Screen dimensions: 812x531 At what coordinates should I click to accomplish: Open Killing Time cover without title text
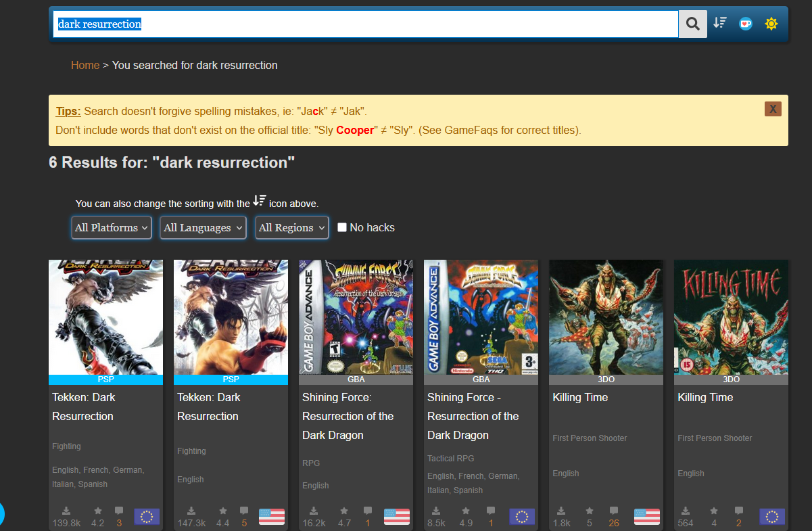606,317
